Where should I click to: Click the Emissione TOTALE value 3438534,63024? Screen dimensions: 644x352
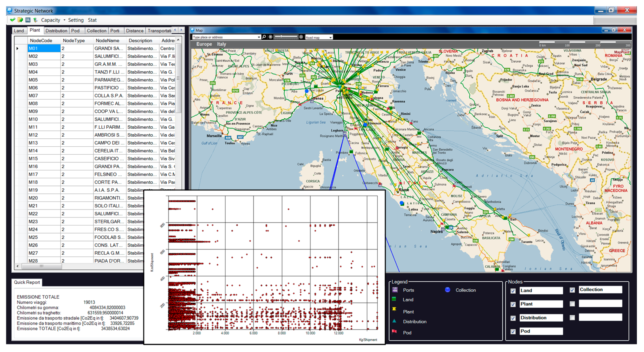(115, 328)
